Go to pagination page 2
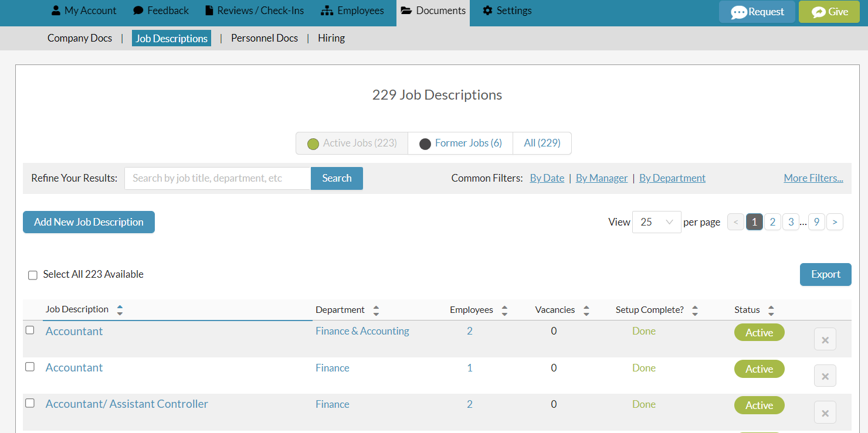Screen dimensions: 868x433 pos(772,222)
